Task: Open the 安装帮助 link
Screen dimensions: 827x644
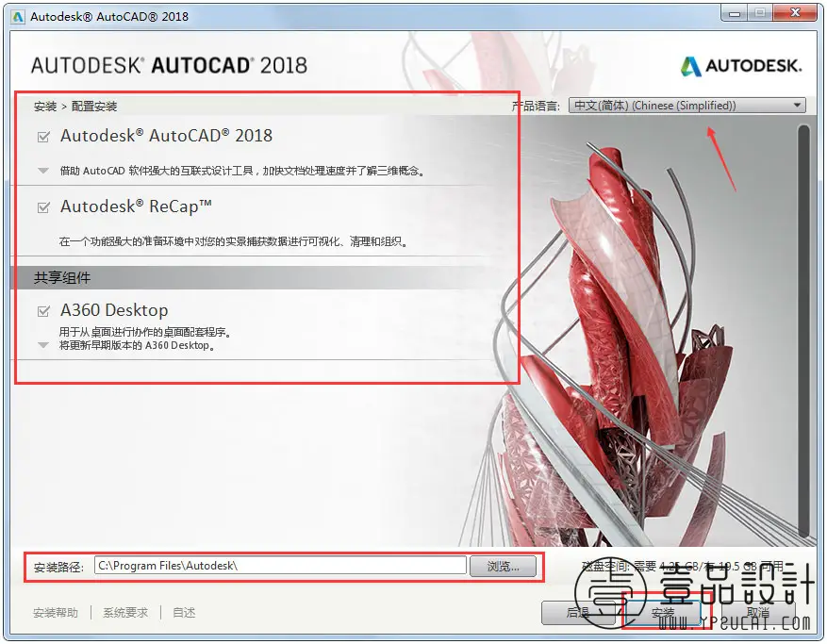Action: tap(56, 612)
